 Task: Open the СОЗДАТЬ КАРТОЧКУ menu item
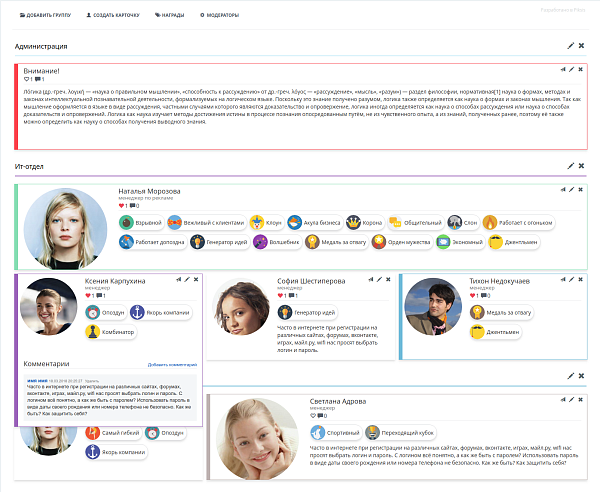(113, 15)
